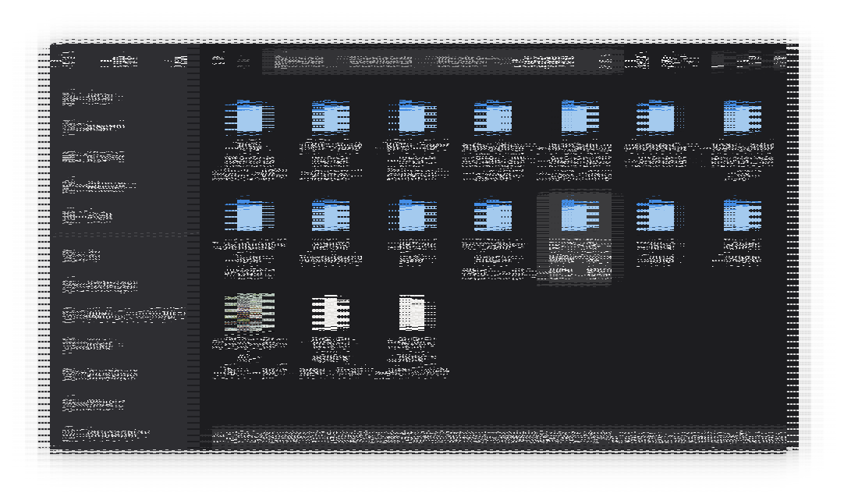Click the search button beside the path bar
Image resolution: width=844 pixels, height=504 pixels.
click(641, 60)
